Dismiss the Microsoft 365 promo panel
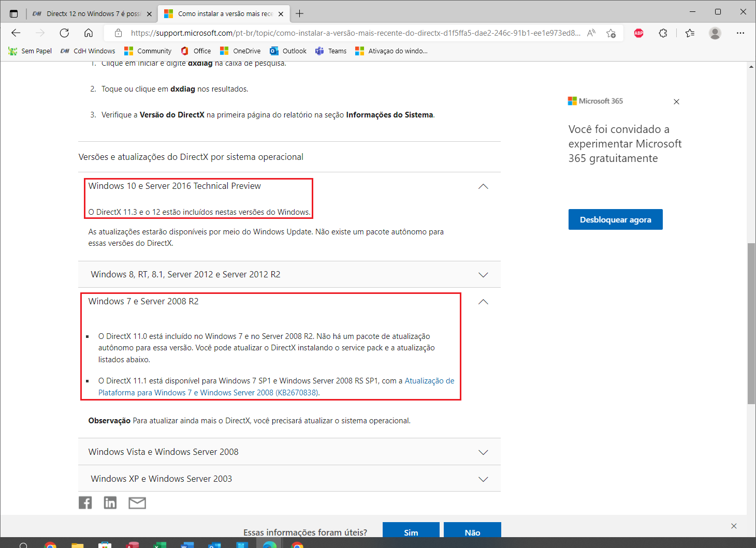756x548 pixels. pyautogui.click(x=676, y=102)
